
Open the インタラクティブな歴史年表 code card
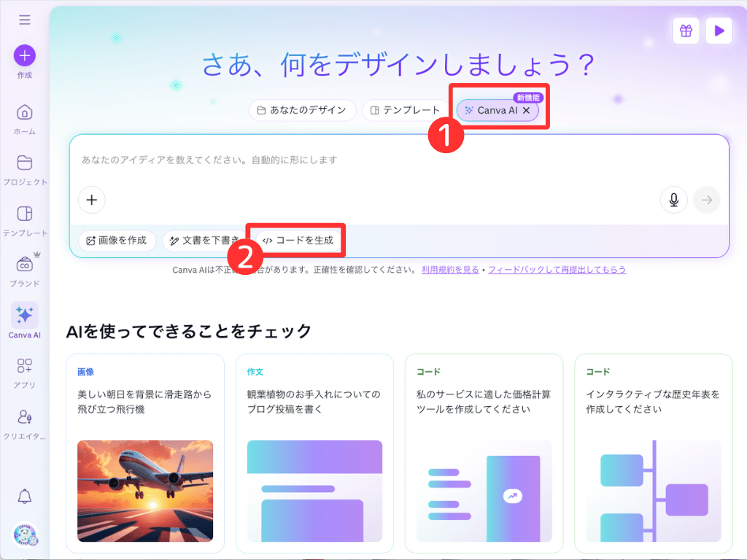pos(654,453)
